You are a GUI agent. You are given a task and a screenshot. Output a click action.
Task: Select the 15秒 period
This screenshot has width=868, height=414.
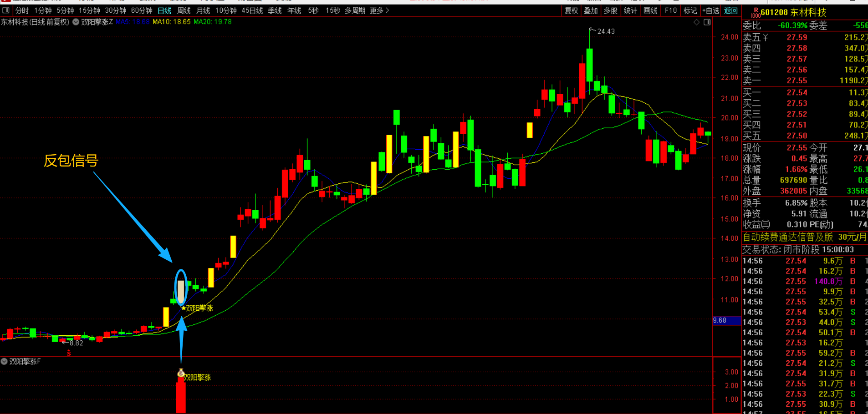332,10
